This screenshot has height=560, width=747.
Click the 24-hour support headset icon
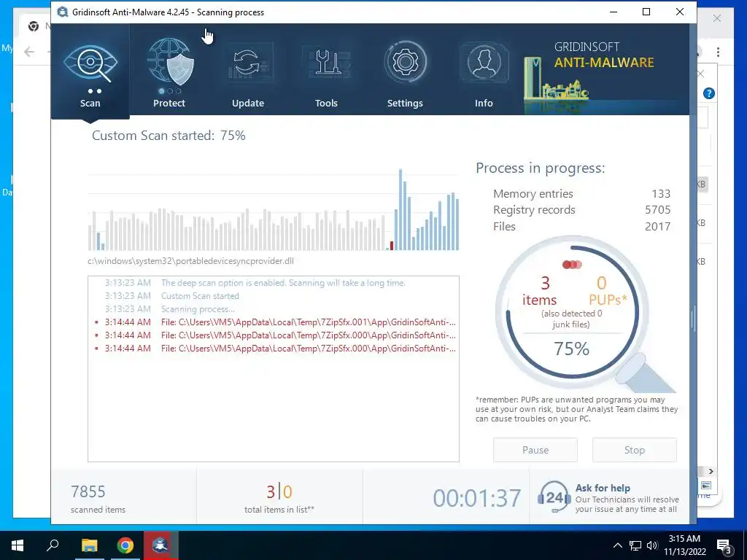pyautogui.click(x=554, y=497)
